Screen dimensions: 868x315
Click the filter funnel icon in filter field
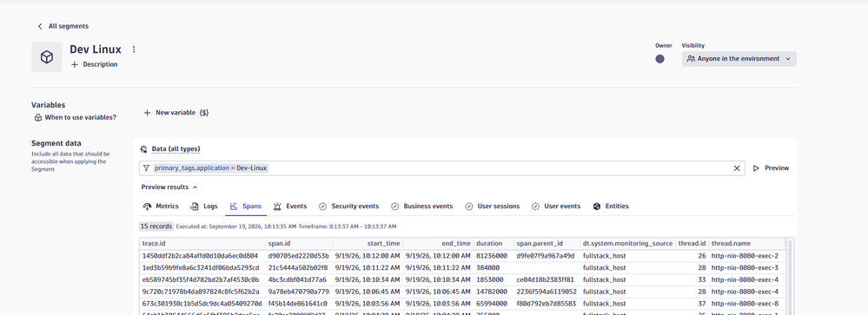[x=146, y=168]
